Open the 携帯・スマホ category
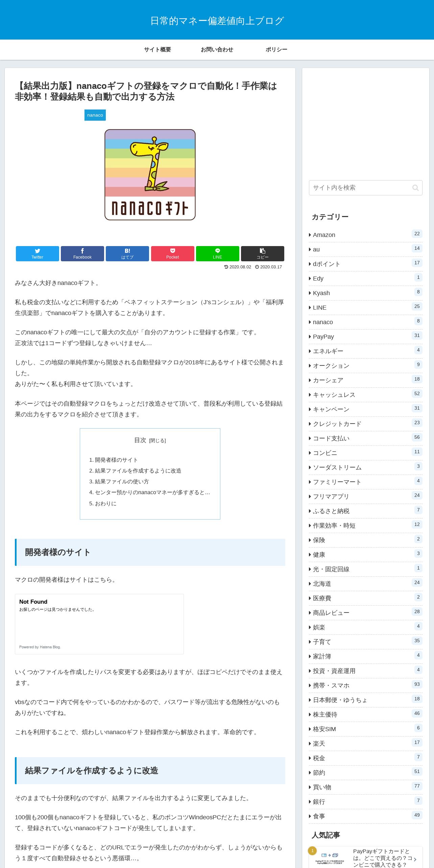The image size is (434, 868). (366, 685)
